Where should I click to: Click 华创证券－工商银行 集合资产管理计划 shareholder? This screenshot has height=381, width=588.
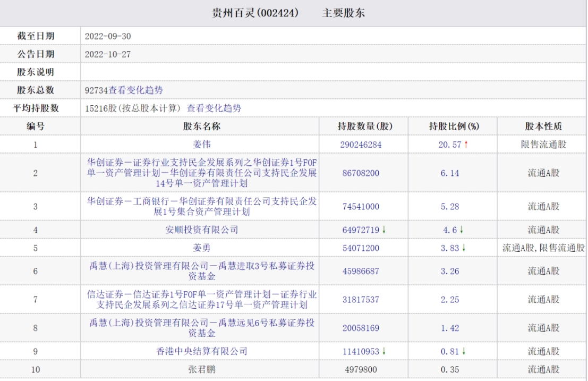pos(201,206)
